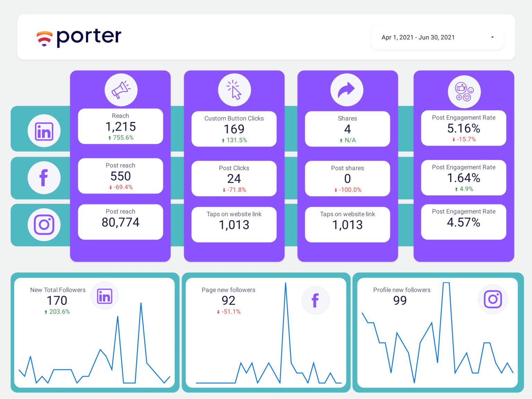Image resolution: width=532 pixels, height=399 pixels.
Task: Click the Shares arrow column icon
Action: (x=347, y=89)
